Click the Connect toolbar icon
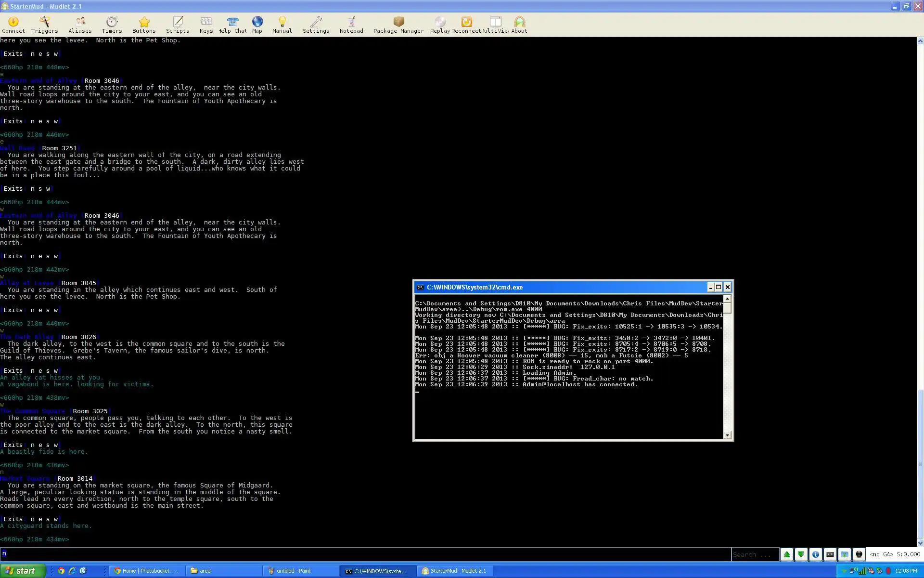 click(13, 25)
